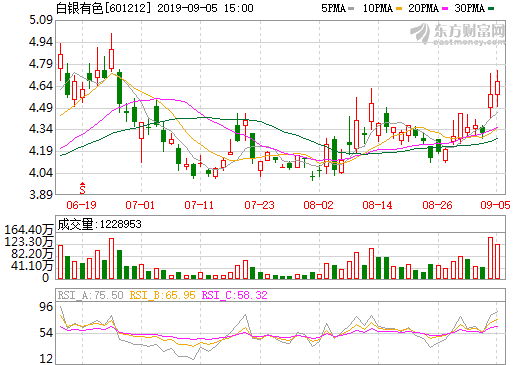Click the 成交量:1228953 volume label
520x365 pixels.
point(99,224)
